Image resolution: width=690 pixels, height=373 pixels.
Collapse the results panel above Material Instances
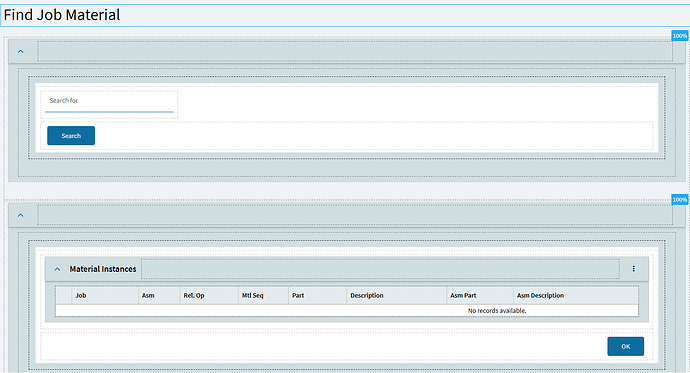coord(21,216)
